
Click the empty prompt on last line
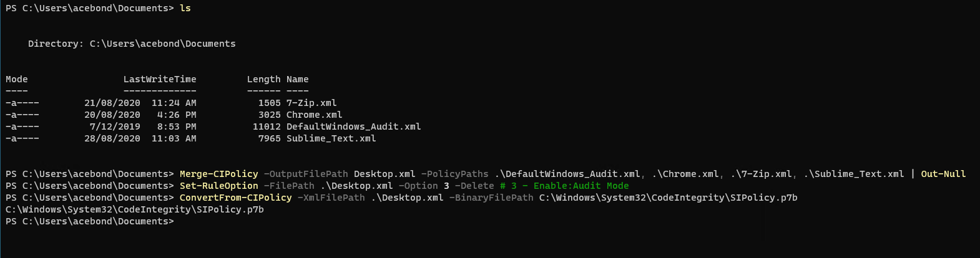[x=90, y=221]
